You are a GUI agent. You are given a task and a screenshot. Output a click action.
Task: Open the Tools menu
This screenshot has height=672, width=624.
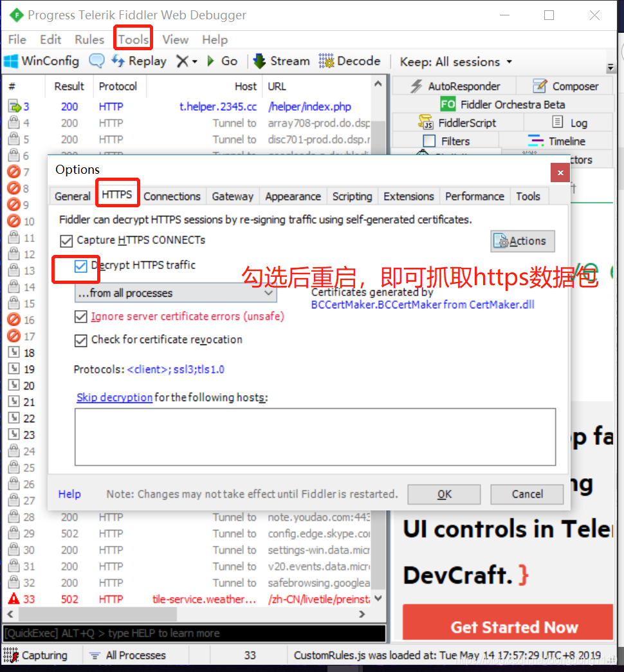point(133,39)
